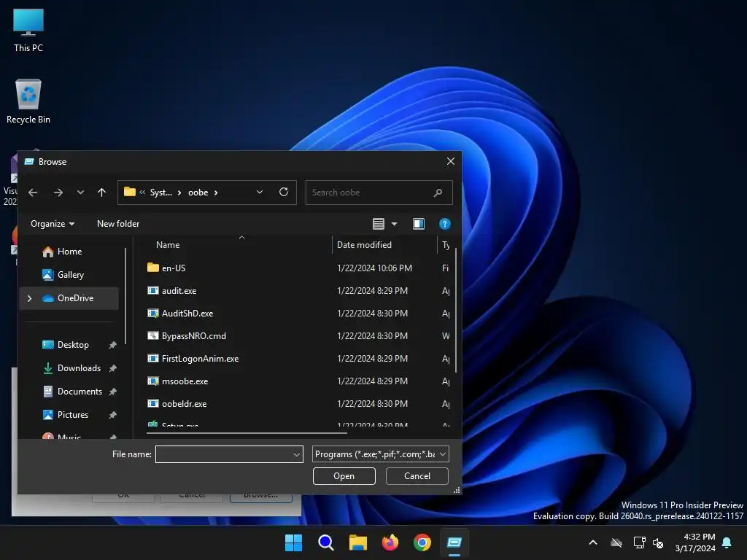The height and width of the screenshot is (560, 747).
Task: Click the folder icon in the address bar
Action: [130, 192]
